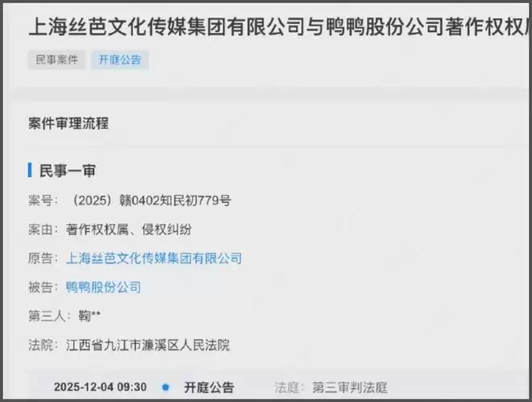Click case number (2025)赣0402知民初779号
This screenshot has width=532, height=402.
pos(152,201)
